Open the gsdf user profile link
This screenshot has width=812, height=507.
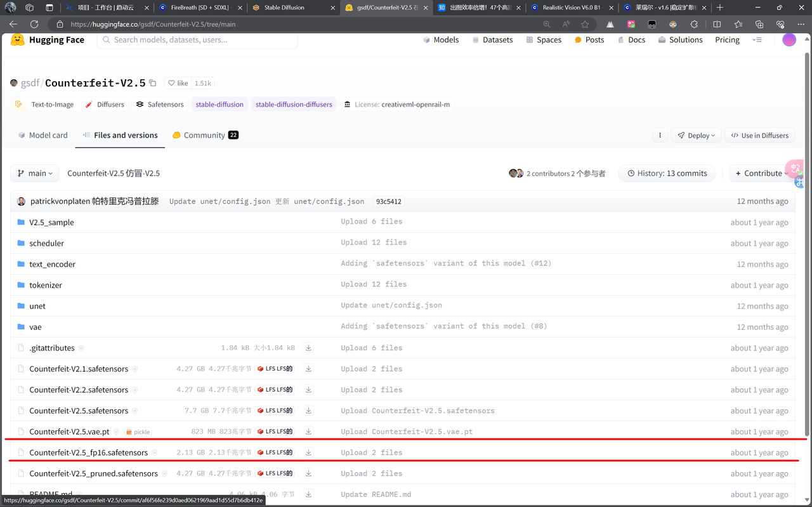coord(29,83)
